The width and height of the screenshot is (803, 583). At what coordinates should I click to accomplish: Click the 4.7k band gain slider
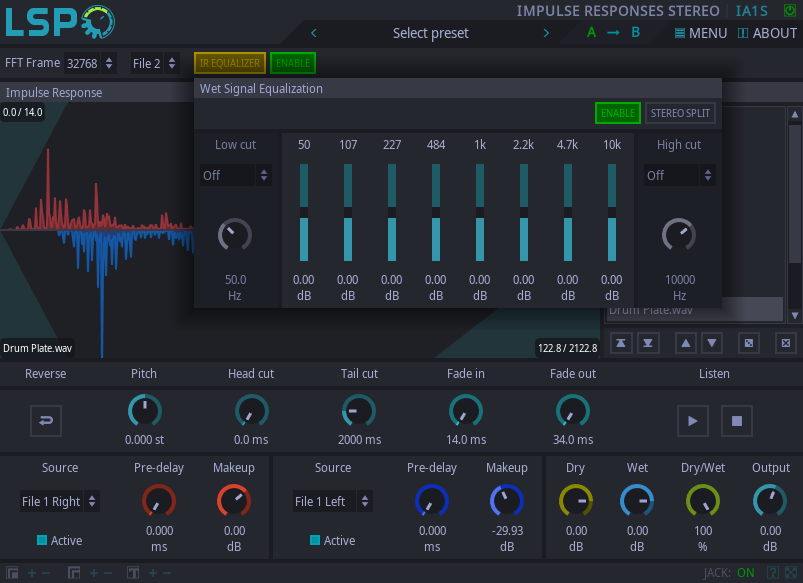tap(568, 213)
